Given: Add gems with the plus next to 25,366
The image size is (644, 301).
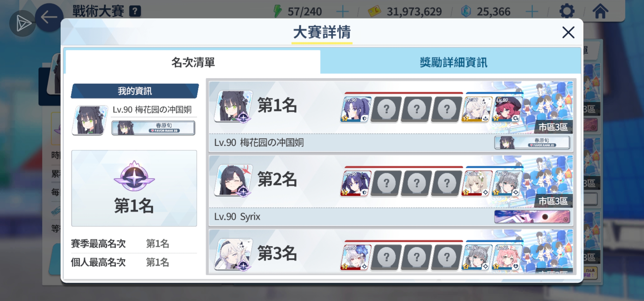Looking at the screenshot, I should [532, 12].
